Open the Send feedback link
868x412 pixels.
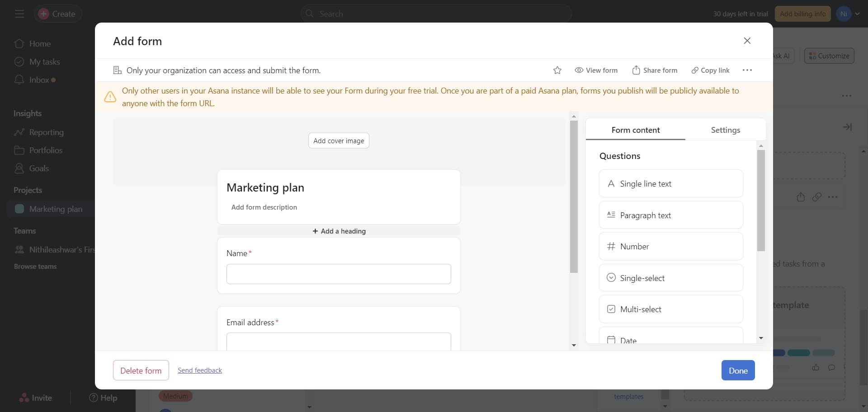[200, 370]
